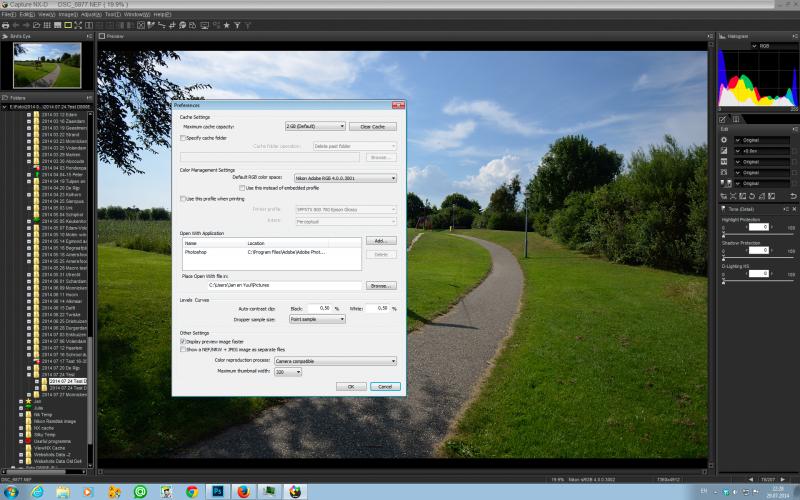Uncheck Display preview image faster
Image resolution: width=800 pixels, height=500 pixels.
[x=183, y=341]
